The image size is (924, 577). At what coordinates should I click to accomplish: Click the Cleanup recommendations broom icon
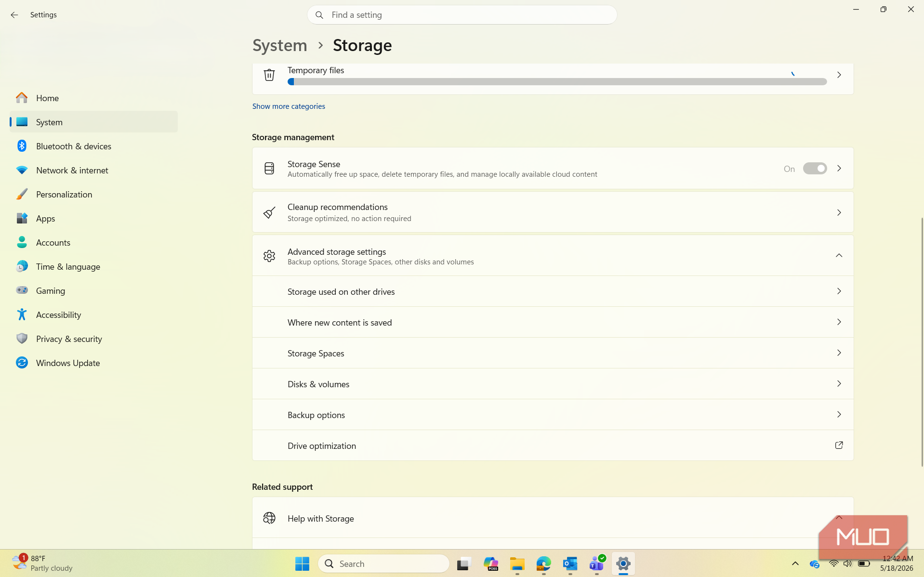(269, 212)
